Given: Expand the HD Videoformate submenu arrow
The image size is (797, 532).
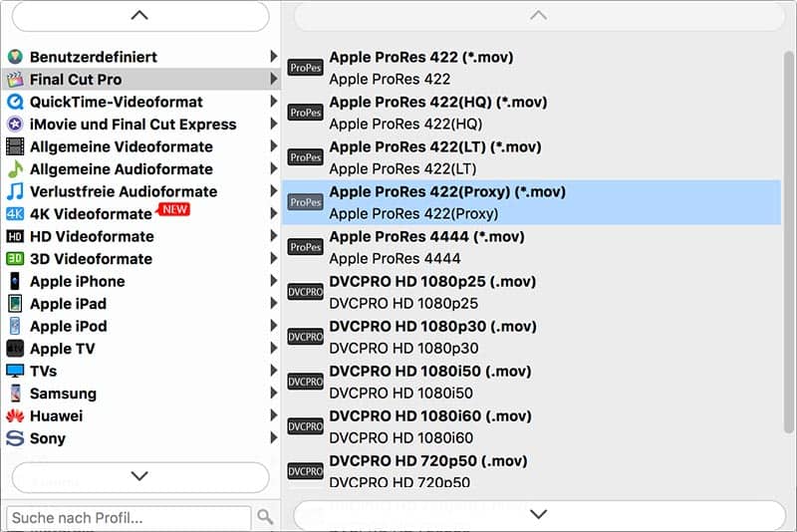Looking at the screenshot, I should [273, 235].
